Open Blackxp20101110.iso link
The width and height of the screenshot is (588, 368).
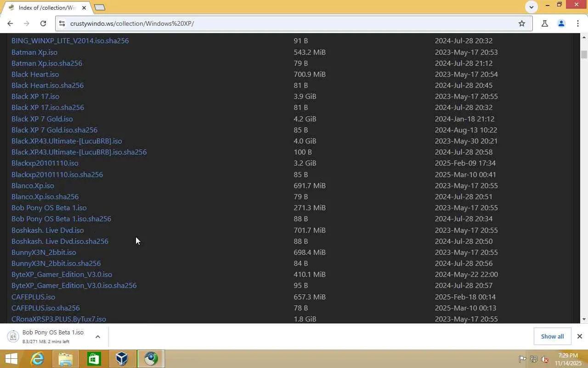pos(45,163)
